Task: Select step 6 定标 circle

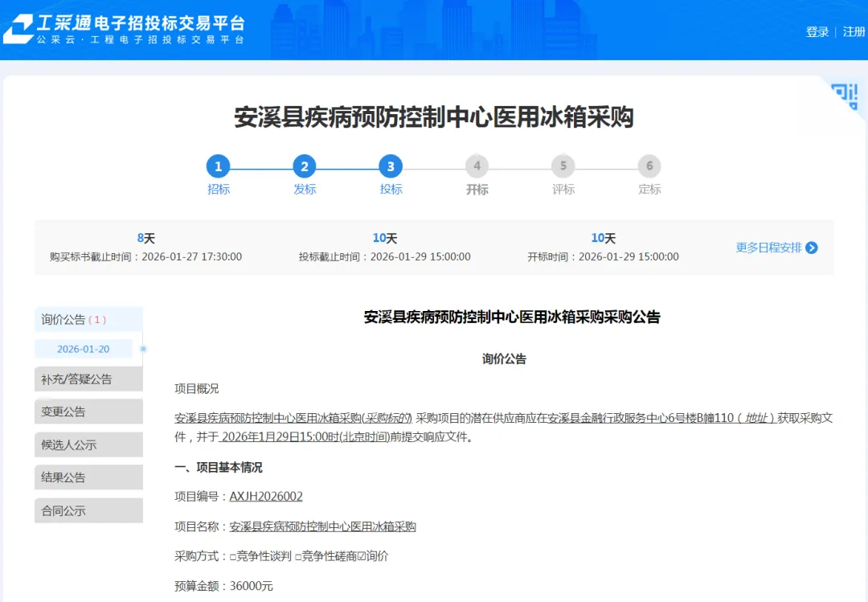Action: point(649,166)
